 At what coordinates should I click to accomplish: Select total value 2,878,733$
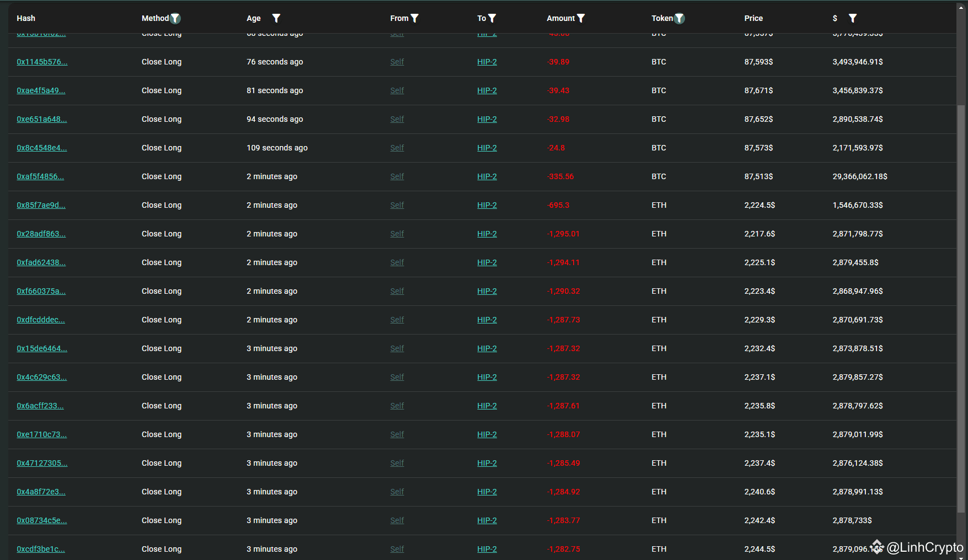pyautogui.click(x=852, y=520)
